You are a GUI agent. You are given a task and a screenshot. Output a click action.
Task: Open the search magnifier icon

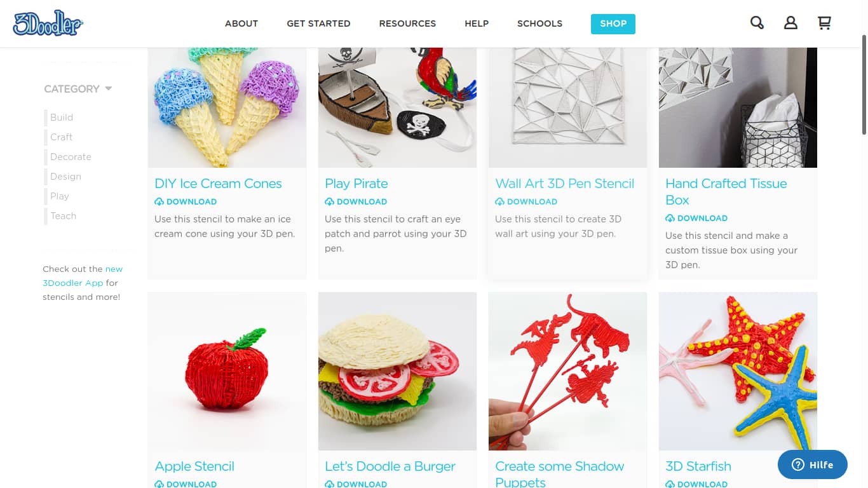point(757,23)
